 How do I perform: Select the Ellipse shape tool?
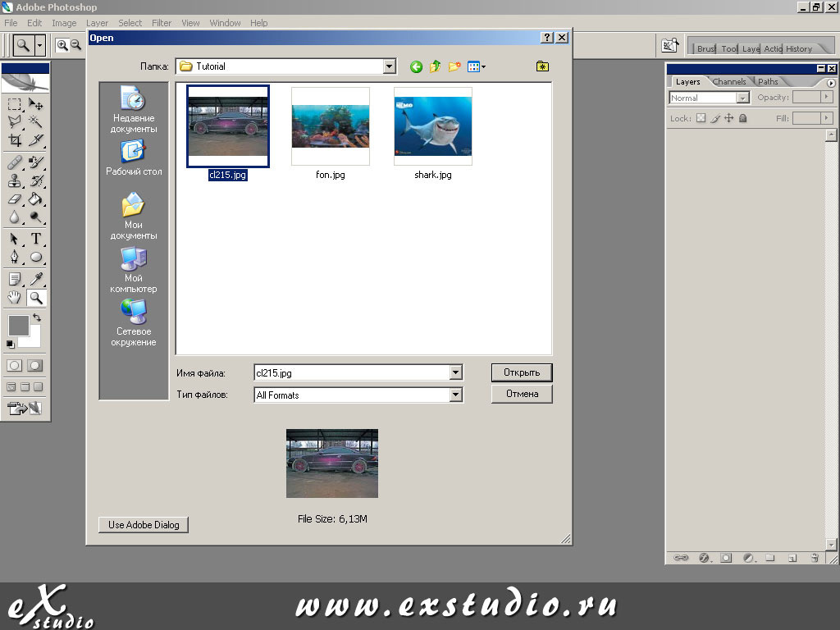[x=36, y=257]
